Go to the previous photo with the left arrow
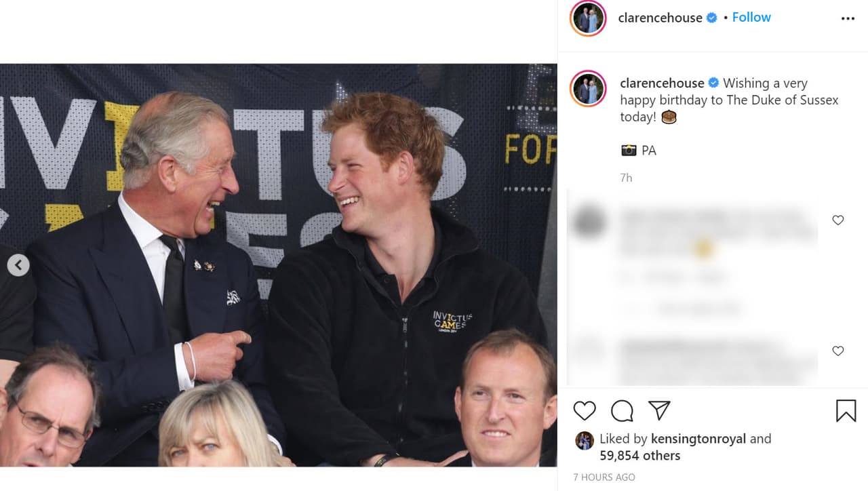 [x=18, y=266]
